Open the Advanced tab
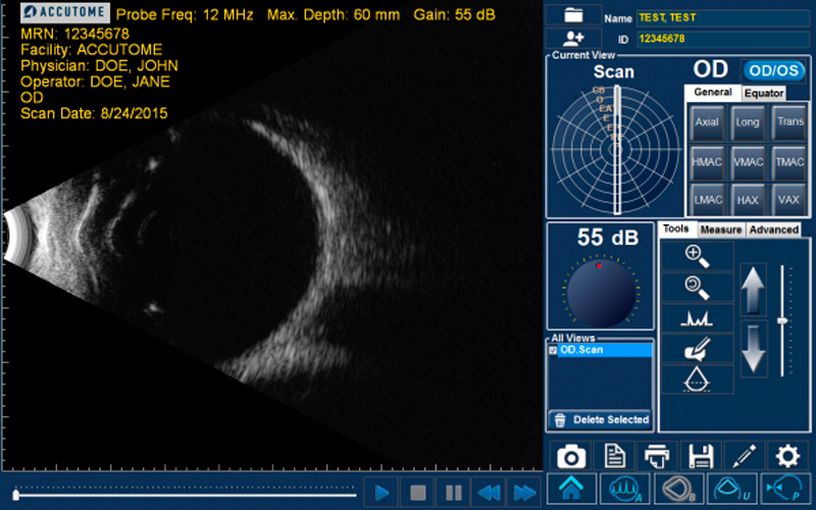This screenshot has height=510, width=816. tap(773, 230)
